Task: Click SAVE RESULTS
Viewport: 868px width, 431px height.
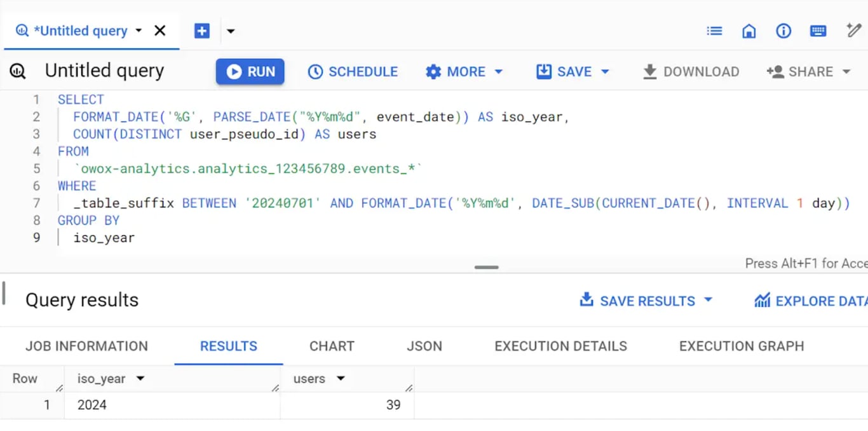Action: coord(637,301)
